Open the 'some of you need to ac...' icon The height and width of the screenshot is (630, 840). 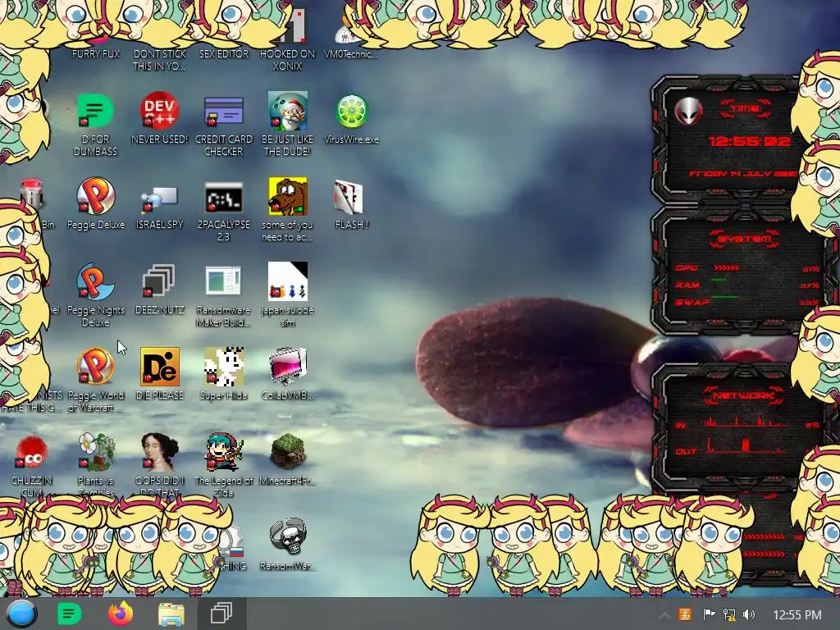pos(288,197)
